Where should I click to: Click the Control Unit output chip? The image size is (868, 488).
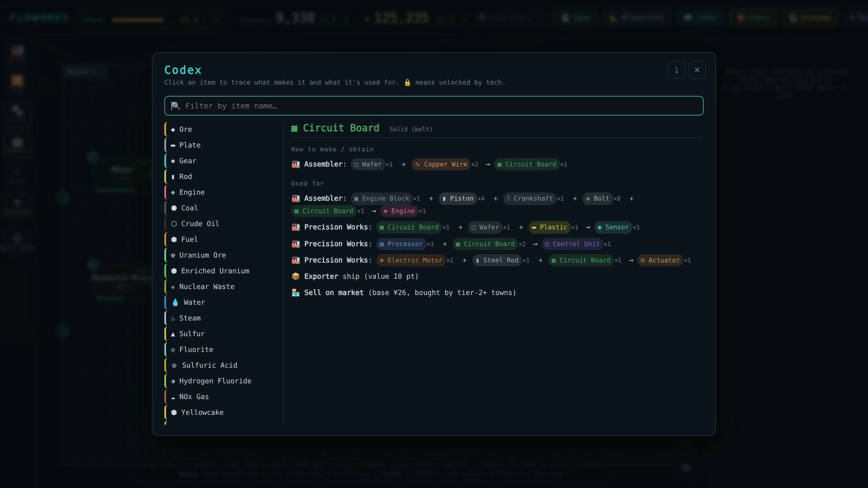572,244
